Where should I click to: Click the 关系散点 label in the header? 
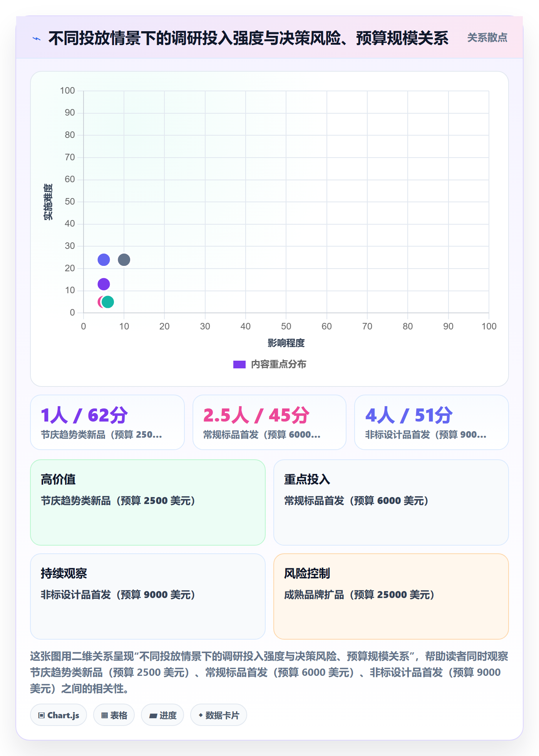[487, 38]
